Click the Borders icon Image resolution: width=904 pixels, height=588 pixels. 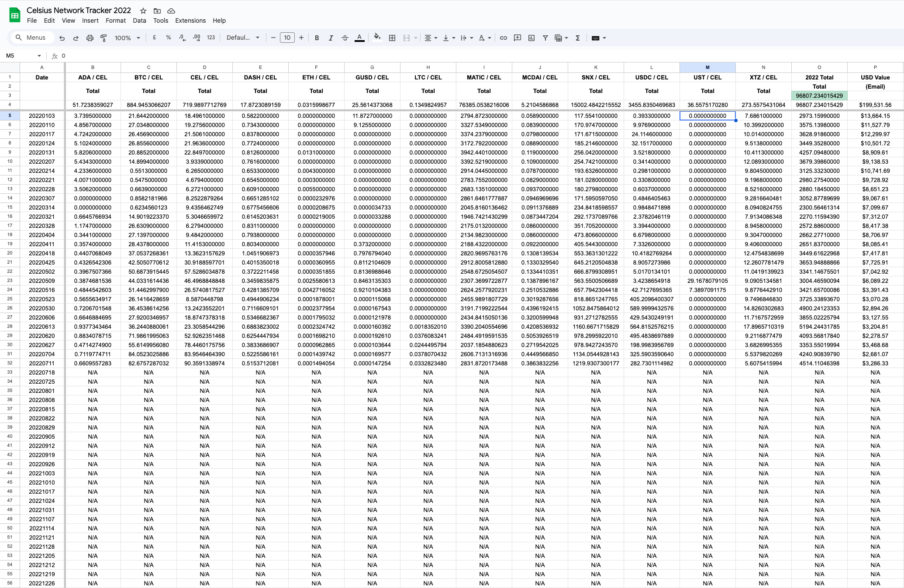click(x=392, y=38)
